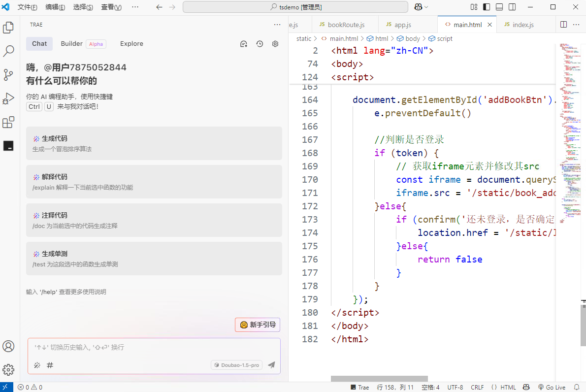Viewport: 586px width, 392px height.
Task: Open Run and Debug view
Action: (x=8, y=98)
